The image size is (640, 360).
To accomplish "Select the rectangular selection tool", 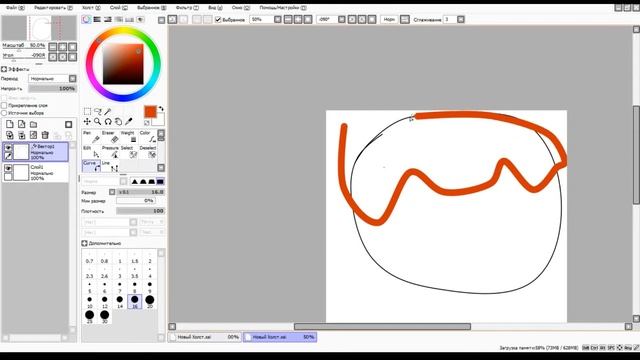I will tap(87, 111).
